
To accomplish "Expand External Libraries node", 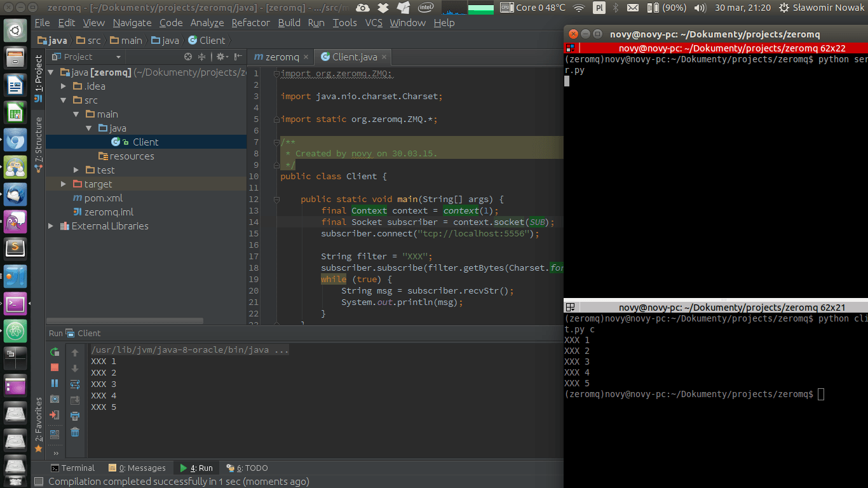I will [51, 226].
